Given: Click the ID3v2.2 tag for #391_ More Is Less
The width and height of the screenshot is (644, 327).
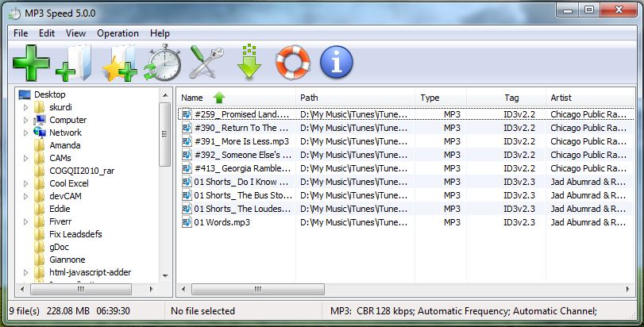Looking at the screenshot, I should click(519, 141).
